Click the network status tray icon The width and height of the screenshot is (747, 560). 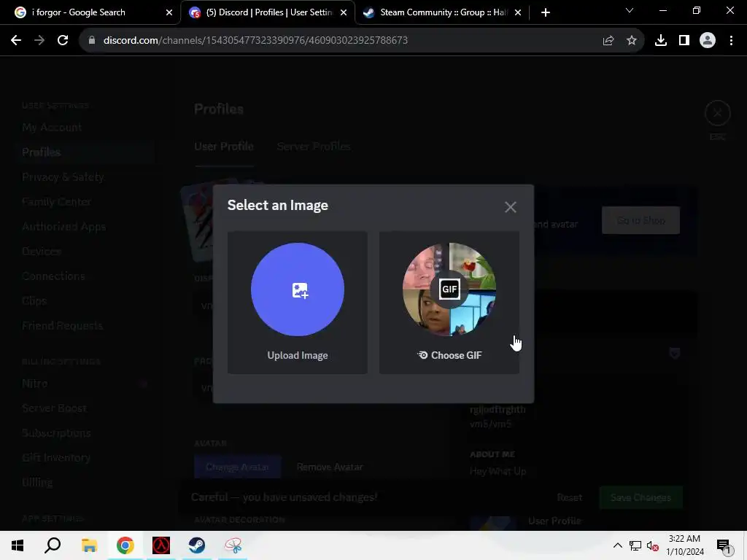635,545
